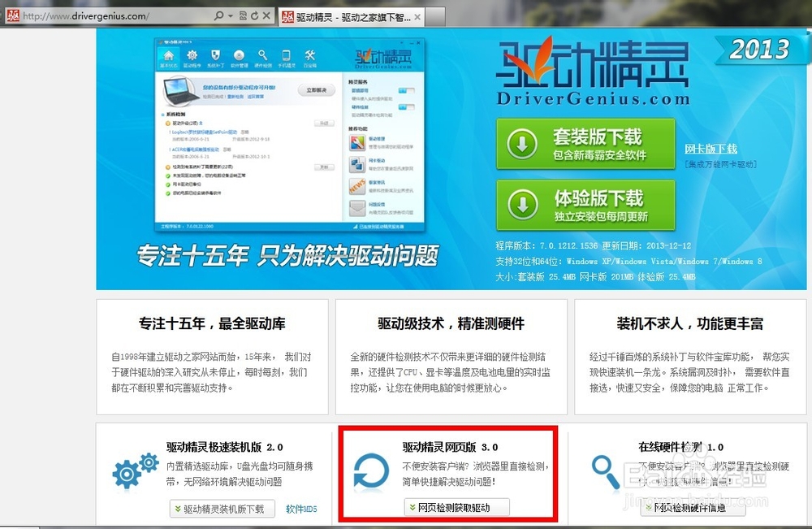Select the 驱动精灵 browser tab
The image size is (812, 529).
click(352, 18)
